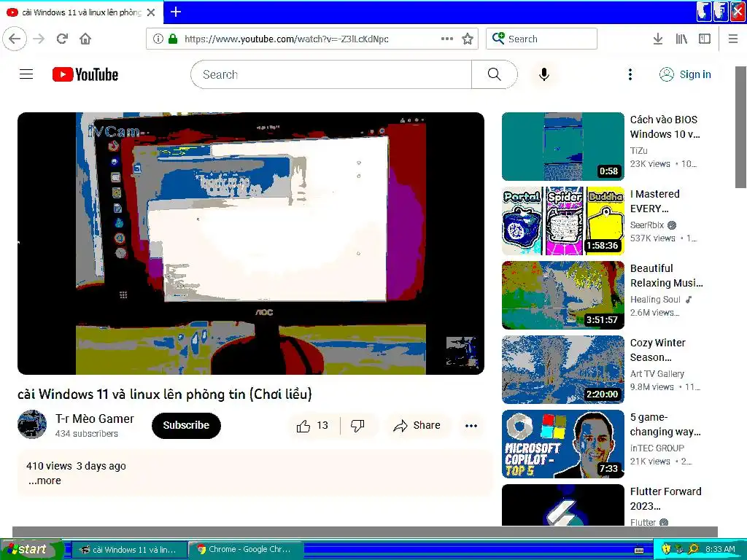The image size is (747, 560).
Task: Reload the current page
Action: 63,39
